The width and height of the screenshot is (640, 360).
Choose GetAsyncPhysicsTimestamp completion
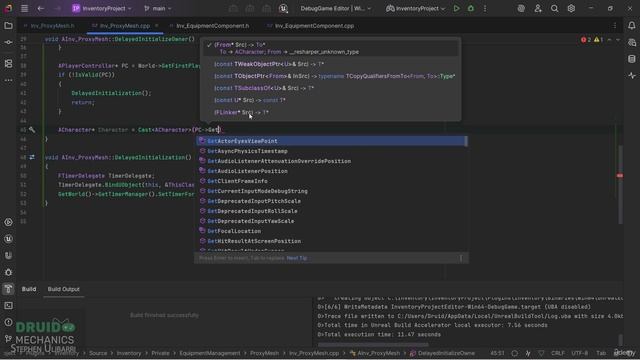[x=331, y=151]
